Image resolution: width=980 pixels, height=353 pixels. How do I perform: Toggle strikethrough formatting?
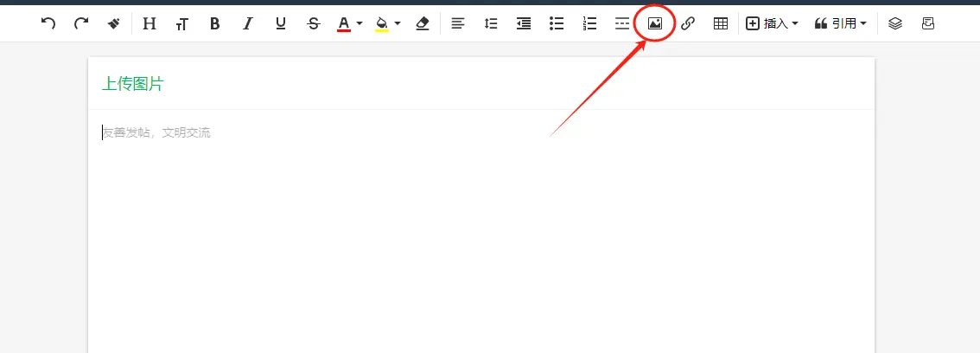point(313,23)
